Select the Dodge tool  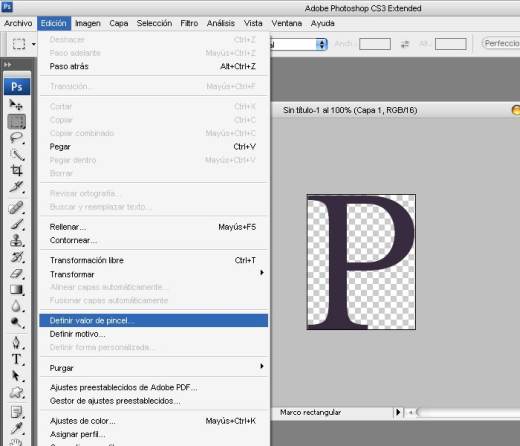[x=17, y=322]
